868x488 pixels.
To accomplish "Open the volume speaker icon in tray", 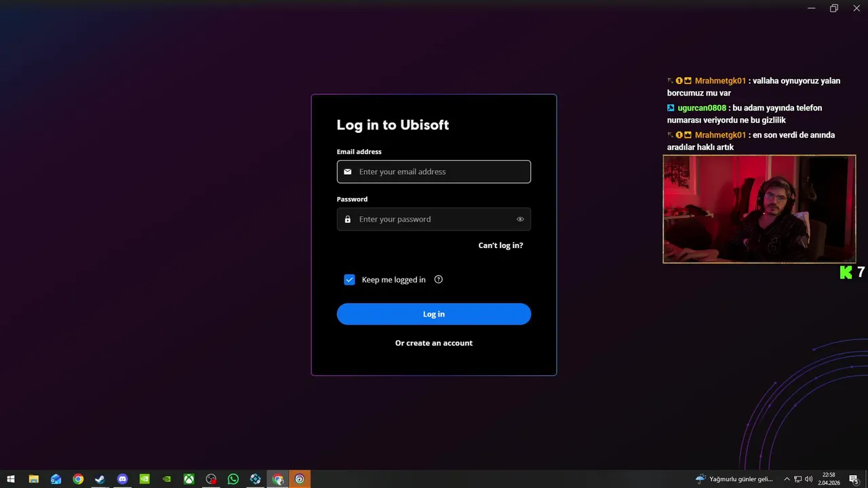I will pyautogui.click(x=809, y=479).
